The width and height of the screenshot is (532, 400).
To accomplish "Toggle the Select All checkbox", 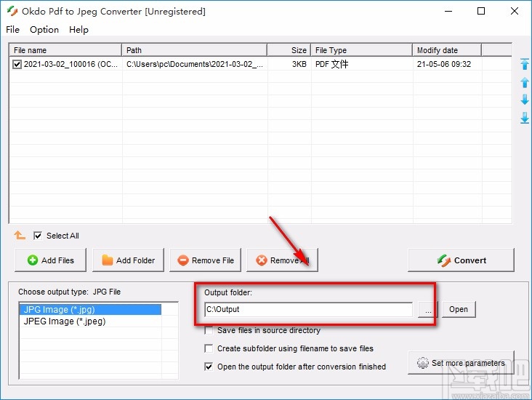I will 38,236.
